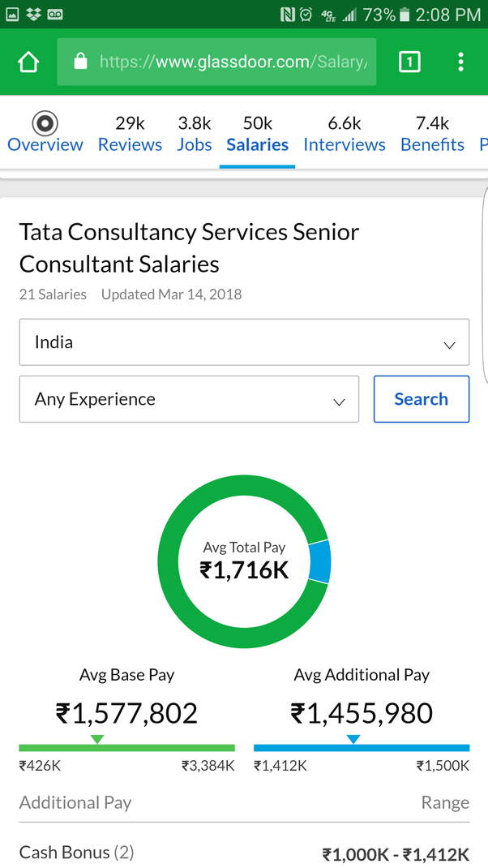Switch to the Reviews tab
The image size is (488, 868).
[x=130, y=134]
